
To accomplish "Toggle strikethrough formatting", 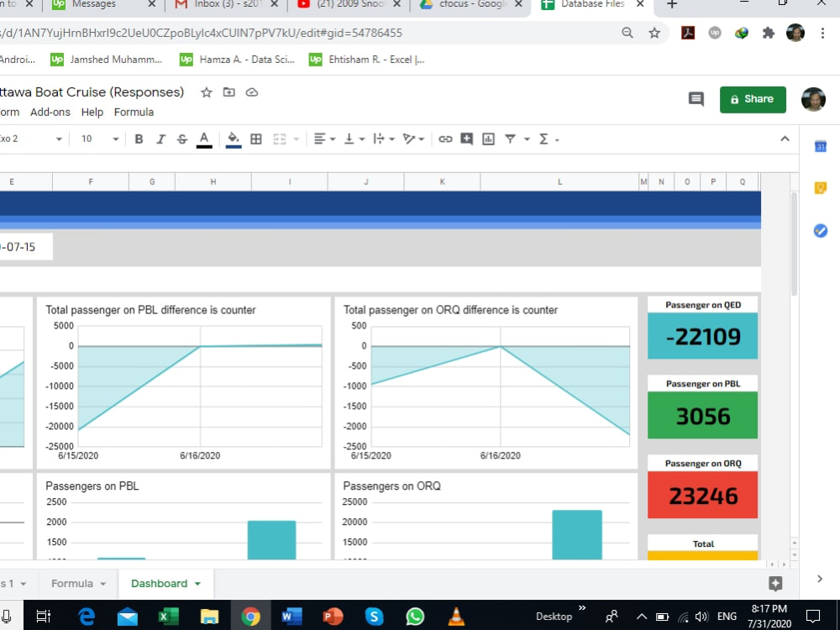I will click(x=182, y=139).
